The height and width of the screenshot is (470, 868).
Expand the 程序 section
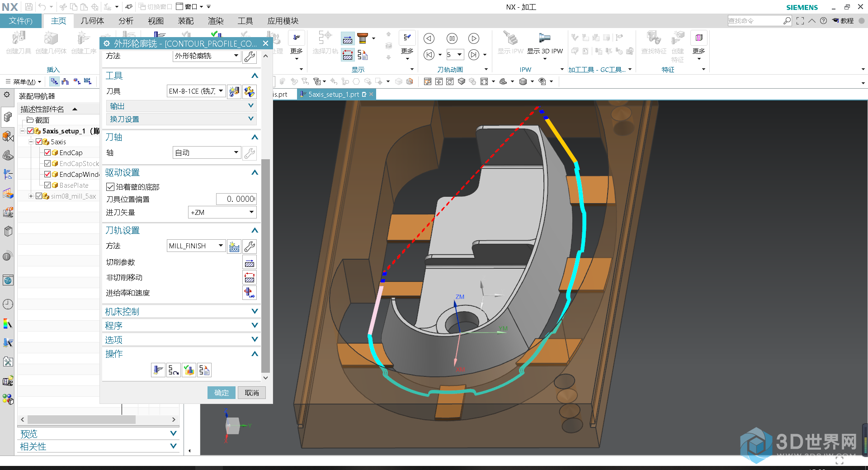(182, 326)
